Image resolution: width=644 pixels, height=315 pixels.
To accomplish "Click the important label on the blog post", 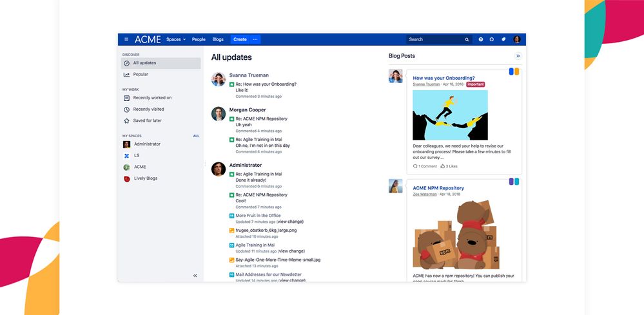I will 475,84.
